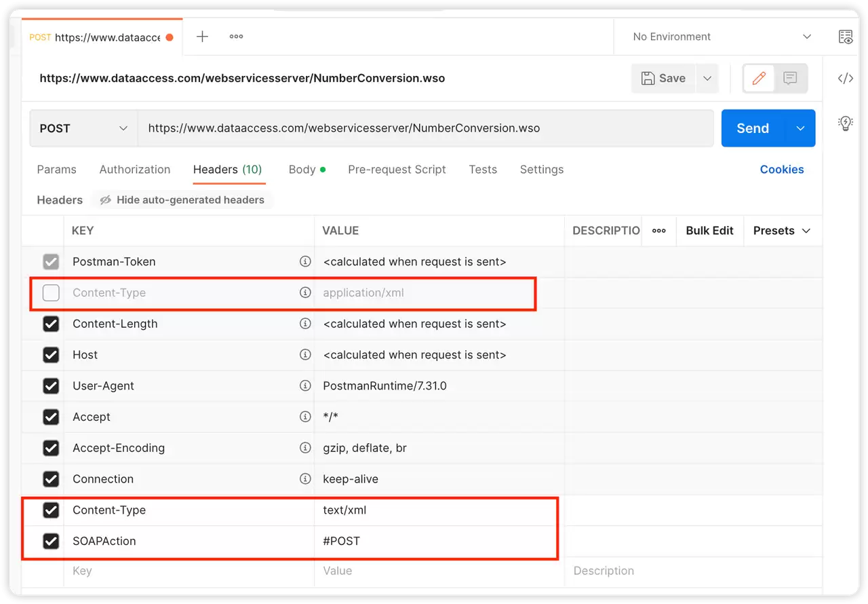Click Hide auto-generated headers button

pyautogui.click(x=182, y=200)
